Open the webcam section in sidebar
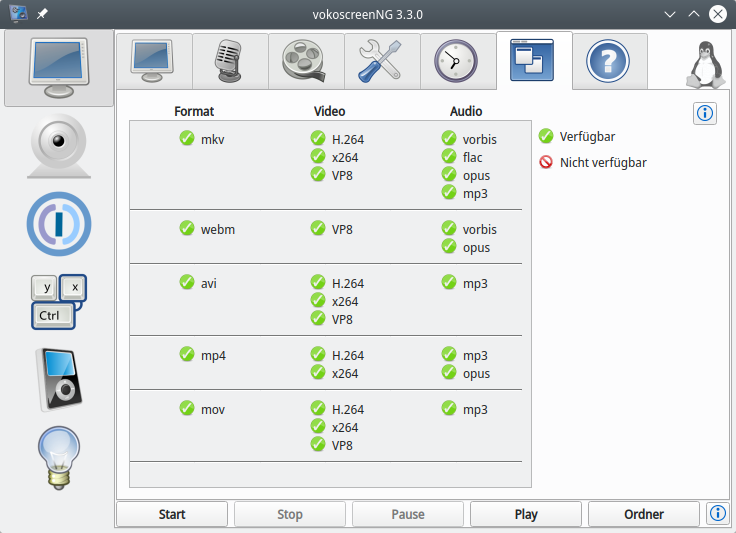Image resolution: width=736 pixels, height=533 pixels. (x=59, y=146)
